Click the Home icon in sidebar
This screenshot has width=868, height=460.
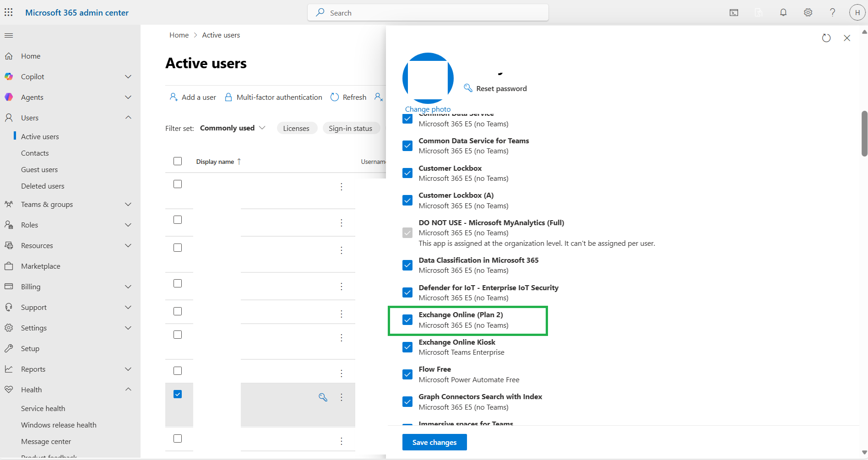pyautogui.click(x=9, y=56)
